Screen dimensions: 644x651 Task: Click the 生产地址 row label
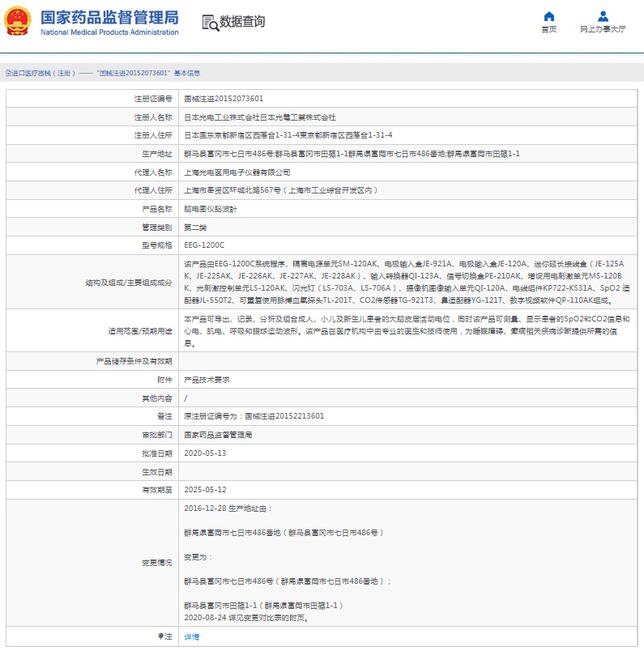tap(157, 154)
